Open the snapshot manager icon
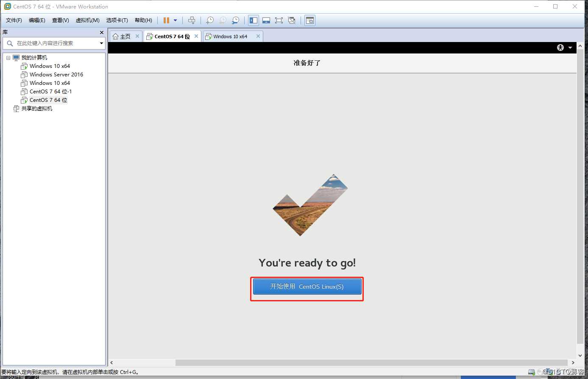This screenshot has width=588, height=379. coord(235,20)
